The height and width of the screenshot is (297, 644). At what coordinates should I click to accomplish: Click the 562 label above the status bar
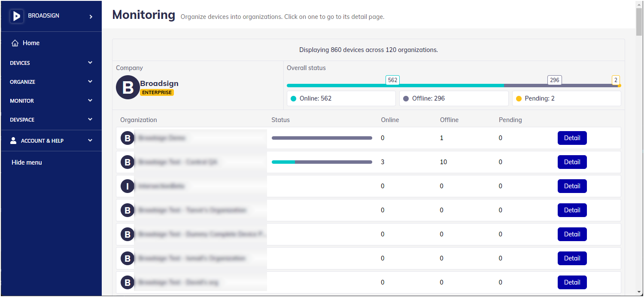click(392, 80)
